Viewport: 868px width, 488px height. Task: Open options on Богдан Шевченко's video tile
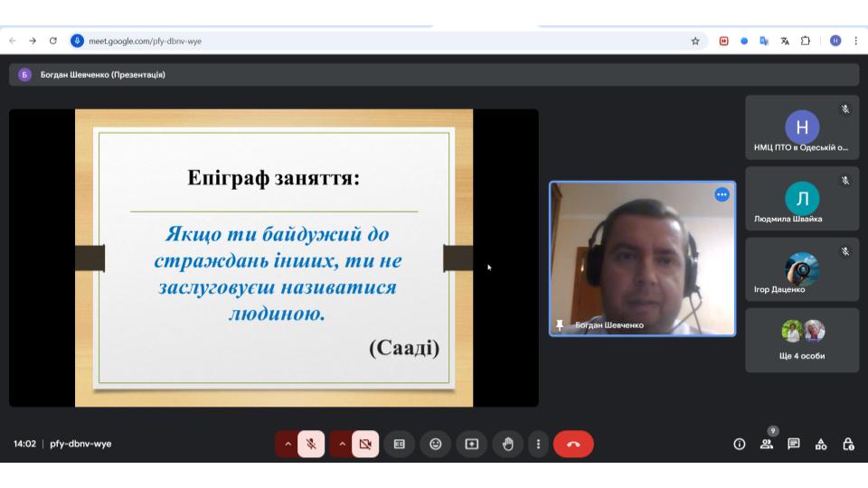(722, 194)
